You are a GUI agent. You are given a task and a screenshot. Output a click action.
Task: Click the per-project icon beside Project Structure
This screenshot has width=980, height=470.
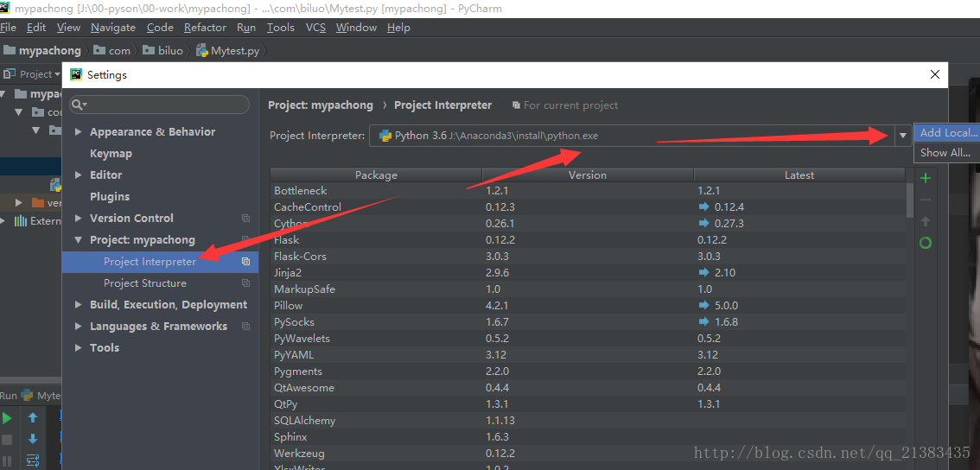pos(245,283)
